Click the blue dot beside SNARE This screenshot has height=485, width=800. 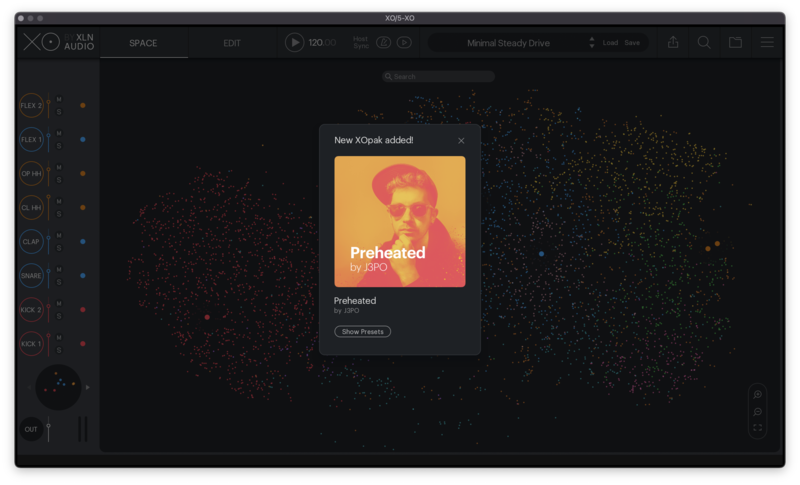83,276
